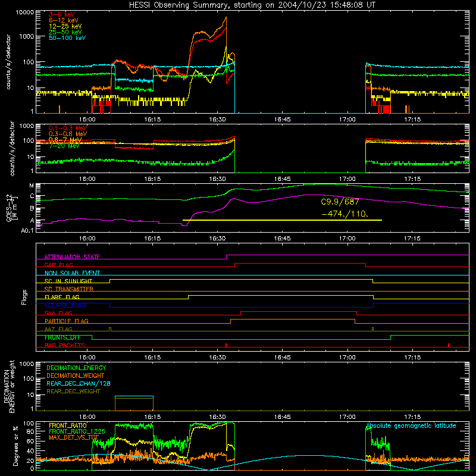This screenshot has width=476, height=476.
Task: Click the orange 0.3-0.8 MeV legend label
Action: (x=68, y=134)
